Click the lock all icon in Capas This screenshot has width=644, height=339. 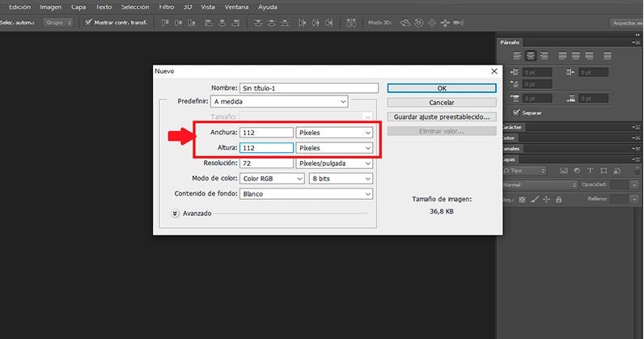[x=560, y=198]
